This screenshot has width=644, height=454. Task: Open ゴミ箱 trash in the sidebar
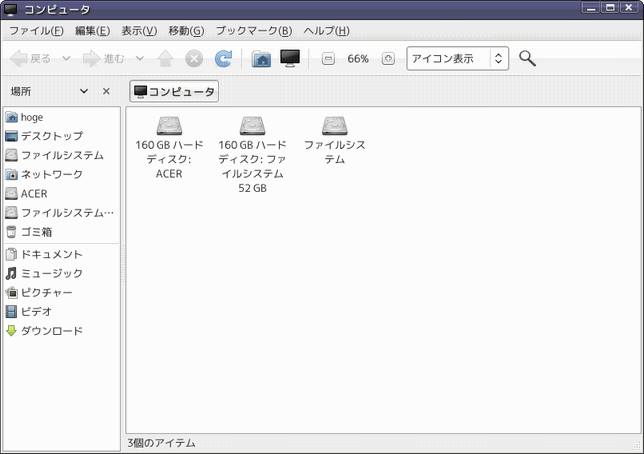pos(62,232)
